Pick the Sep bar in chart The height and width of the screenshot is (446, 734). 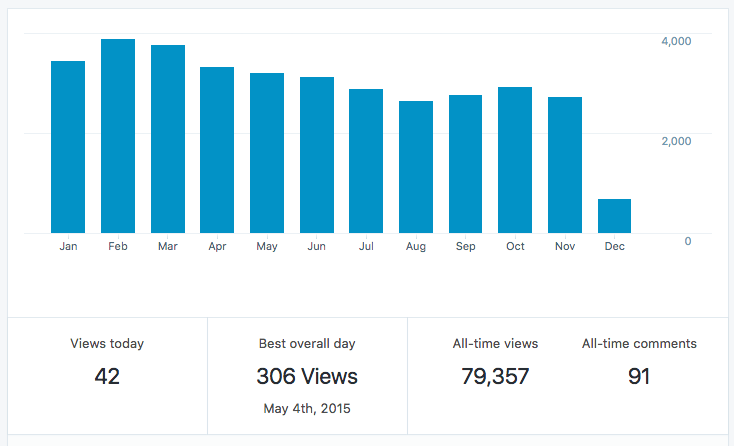tap(465, 164)
